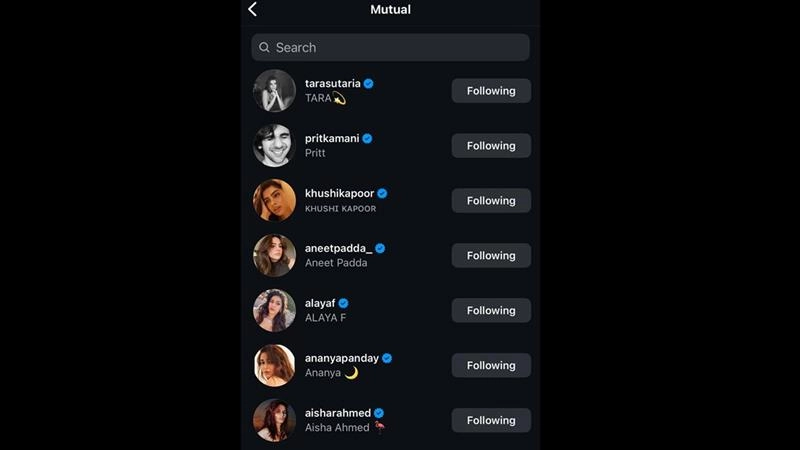Open alayaf's profile picture
Viewport: 800px width, 450px height.
point(274,311)
